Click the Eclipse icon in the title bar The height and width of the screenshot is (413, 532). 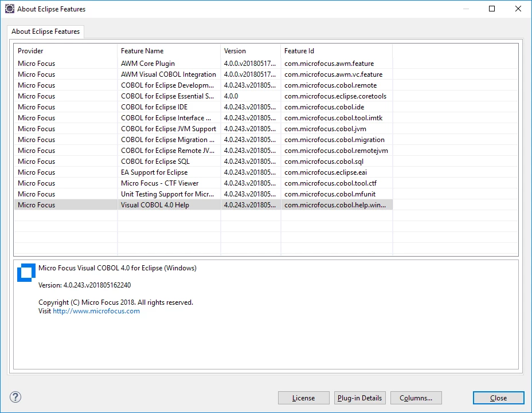(x=10, y=9)
